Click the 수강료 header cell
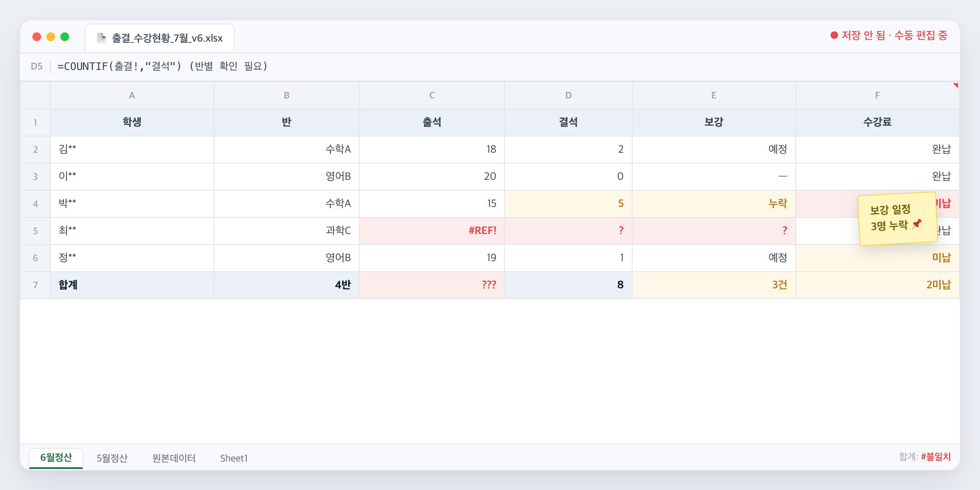The width and height of the screenshot is (980, 490). click(x=877, y=122)
